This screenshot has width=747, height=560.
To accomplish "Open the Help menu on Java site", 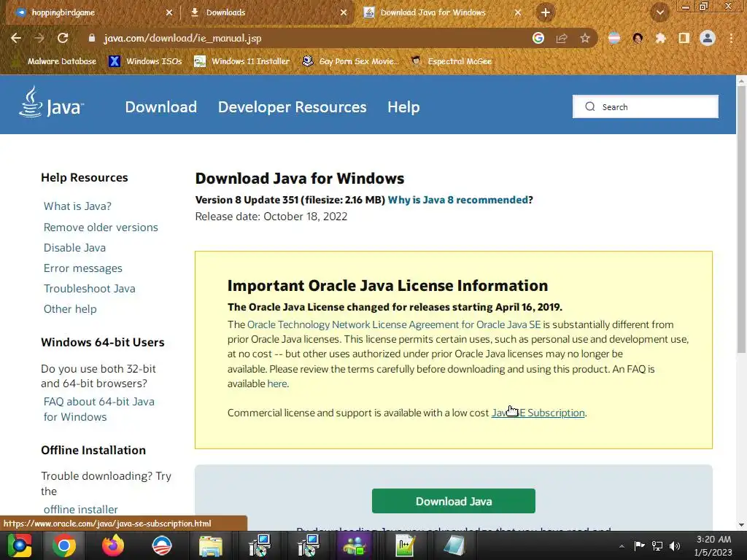I will (x=403, y=106).
